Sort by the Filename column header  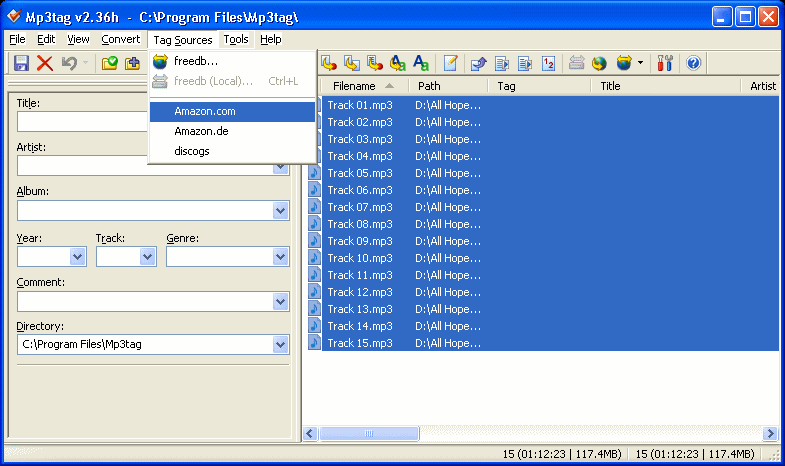[x=363, y=86]
